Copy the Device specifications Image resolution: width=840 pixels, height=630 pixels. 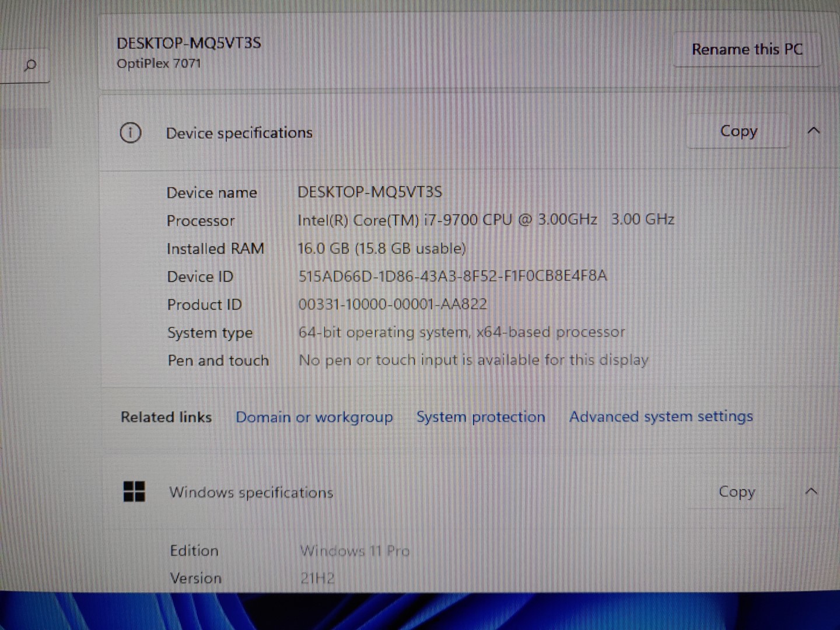pyautogui.click(x=738, y=131)
